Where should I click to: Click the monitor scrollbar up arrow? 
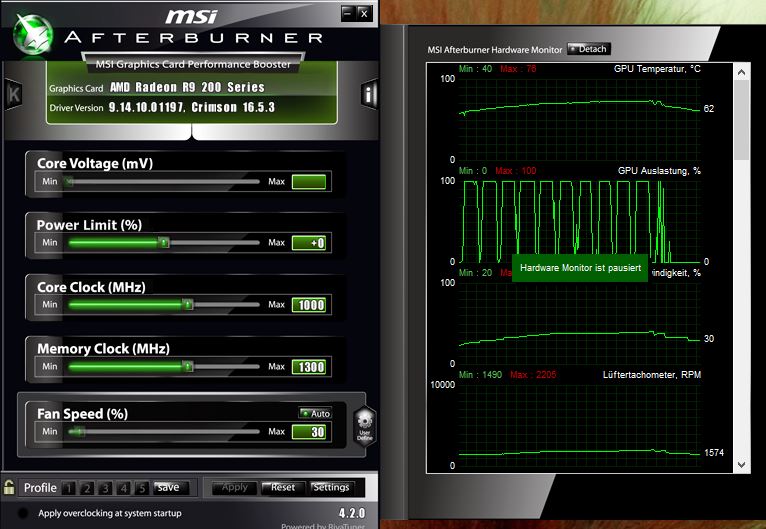click(742, 73)
